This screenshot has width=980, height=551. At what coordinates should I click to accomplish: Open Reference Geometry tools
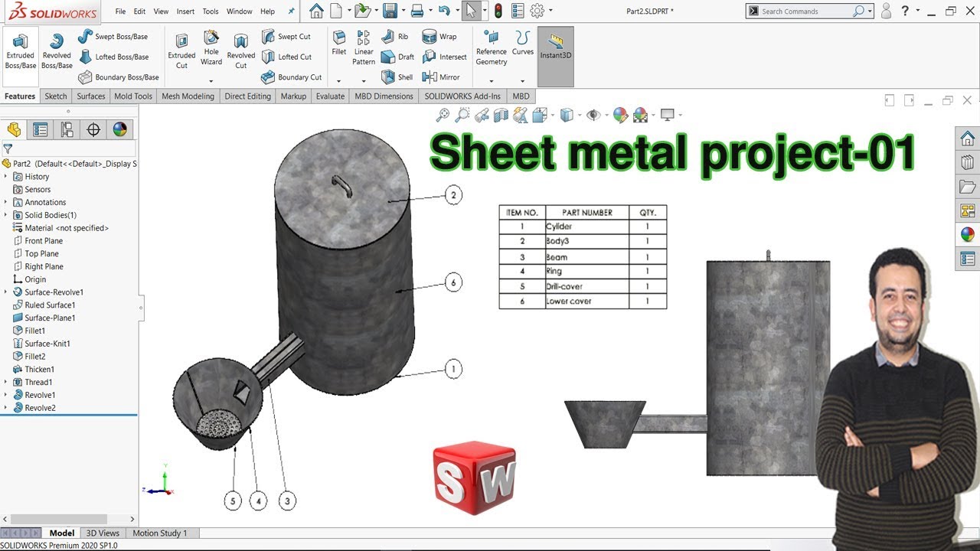pyautogui.click(x=492, y=47)
